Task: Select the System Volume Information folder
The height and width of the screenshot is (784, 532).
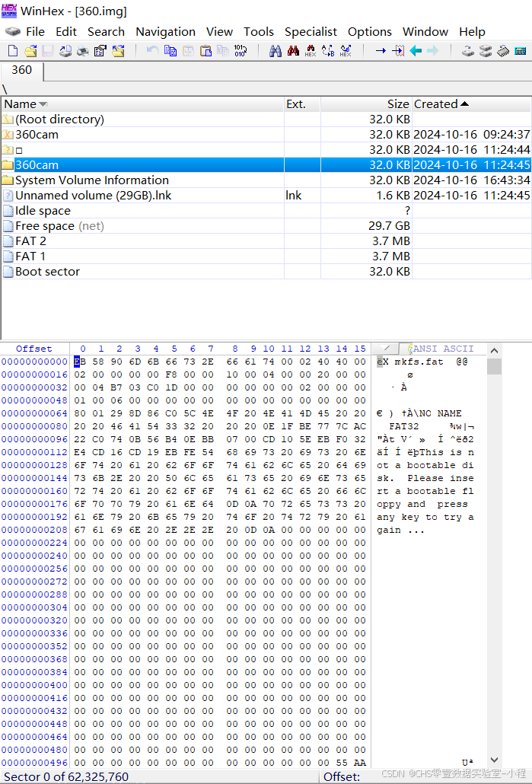Action: click(x=266, y=180)
